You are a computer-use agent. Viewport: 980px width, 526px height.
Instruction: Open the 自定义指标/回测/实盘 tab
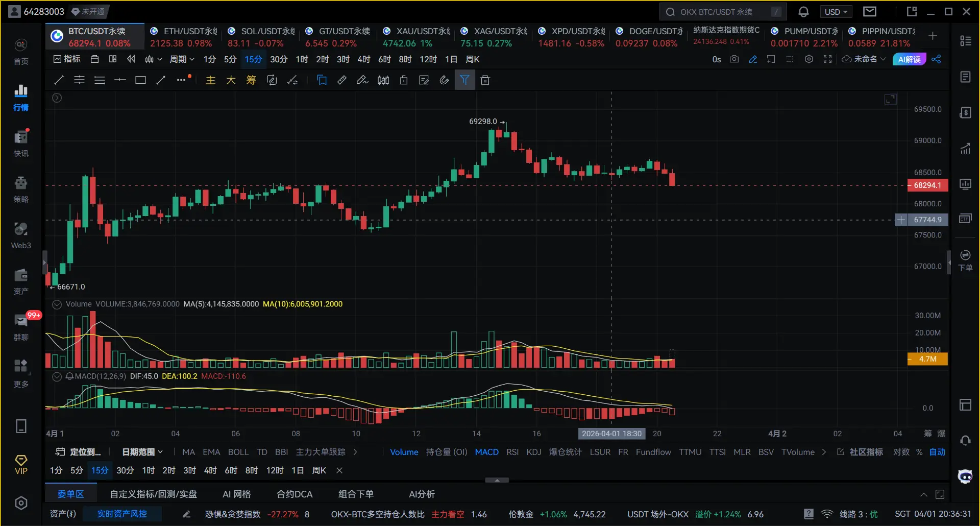154,494
